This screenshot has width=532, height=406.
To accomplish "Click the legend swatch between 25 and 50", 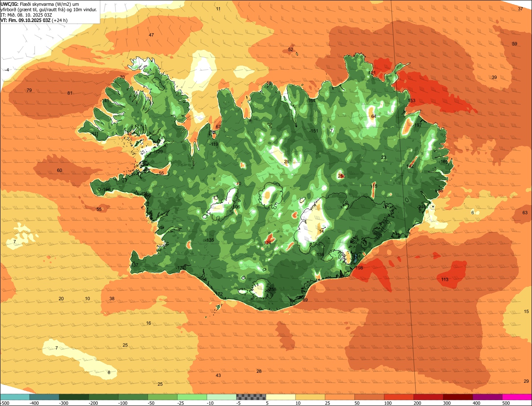I will pyautogui.click(x=340, y=397).
